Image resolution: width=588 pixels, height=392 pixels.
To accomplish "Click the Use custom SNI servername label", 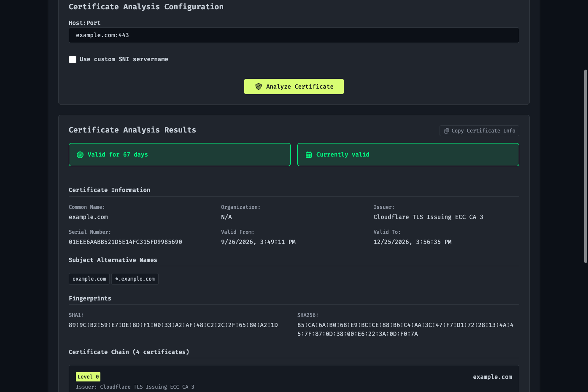I will [124, 59].
